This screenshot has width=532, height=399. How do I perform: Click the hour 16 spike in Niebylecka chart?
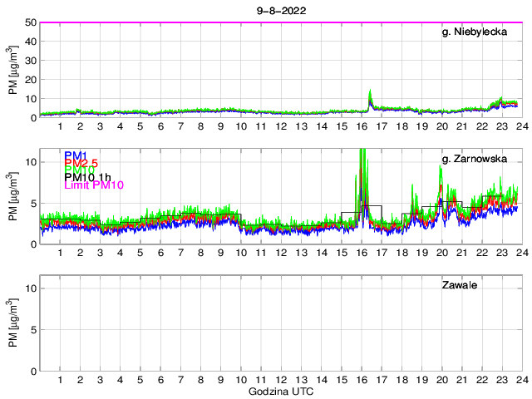(370, 96)
